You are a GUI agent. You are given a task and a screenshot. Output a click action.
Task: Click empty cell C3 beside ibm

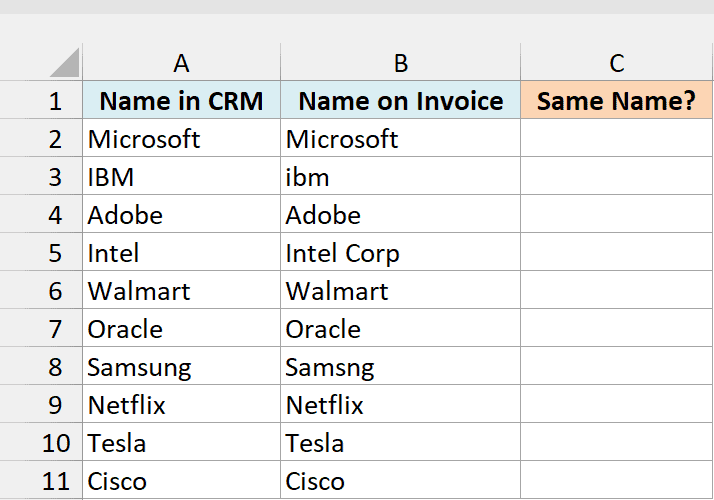(x=617, y=177)
